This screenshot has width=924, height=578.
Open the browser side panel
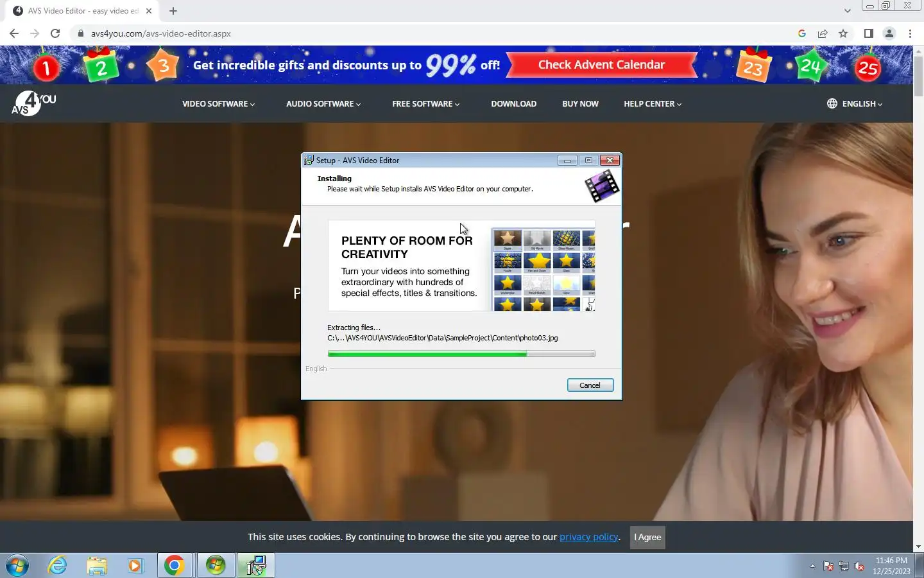click(x=868, y=33)
